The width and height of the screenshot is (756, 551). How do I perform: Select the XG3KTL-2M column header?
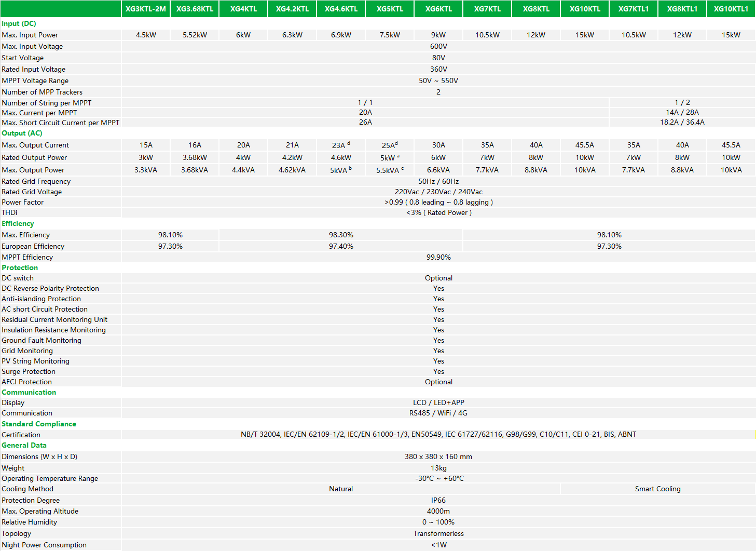146,9
